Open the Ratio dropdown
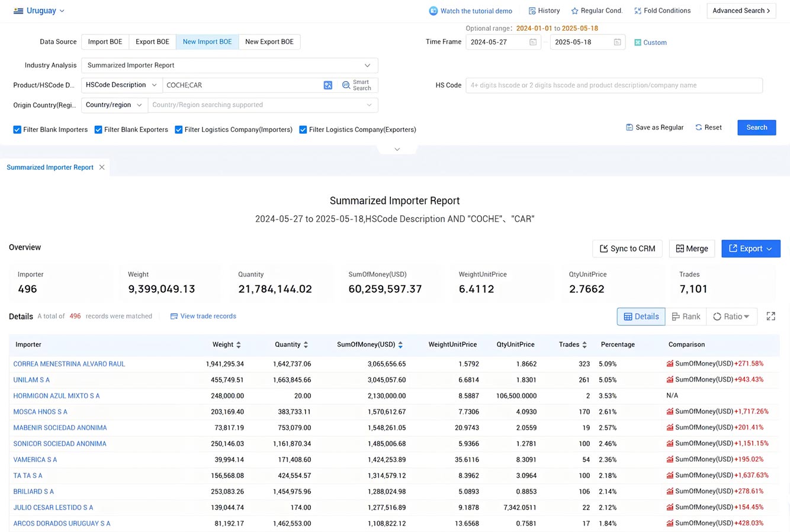Screen dimensions: 790x532 coord(731,317)
